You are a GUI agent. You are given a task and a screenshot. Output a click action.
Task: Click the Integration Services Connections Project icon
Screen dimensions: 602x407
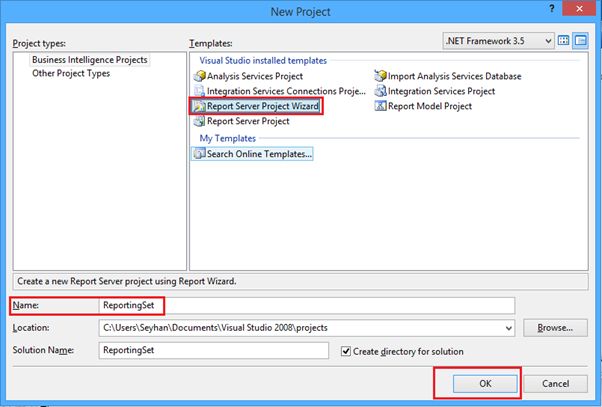(198, 91)
